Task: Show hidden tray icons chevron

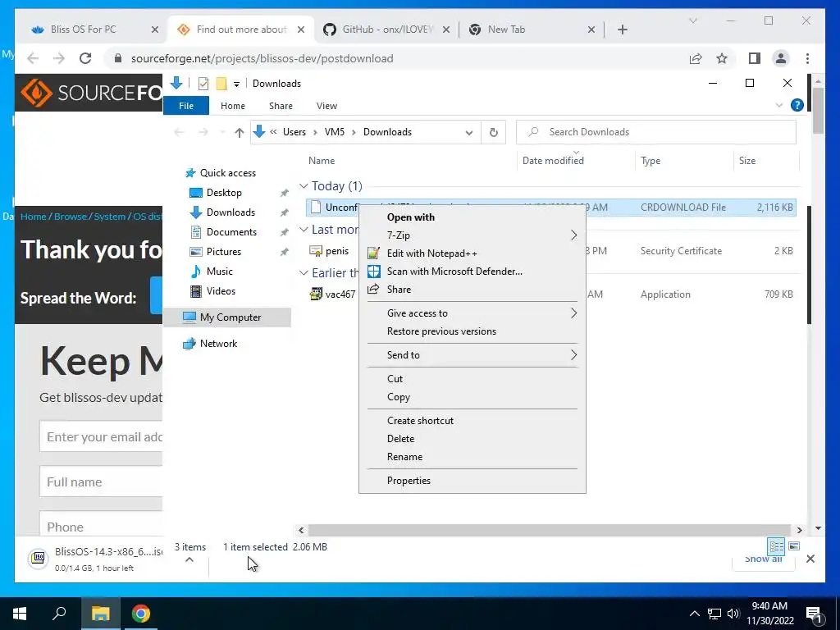Action: 694,614
